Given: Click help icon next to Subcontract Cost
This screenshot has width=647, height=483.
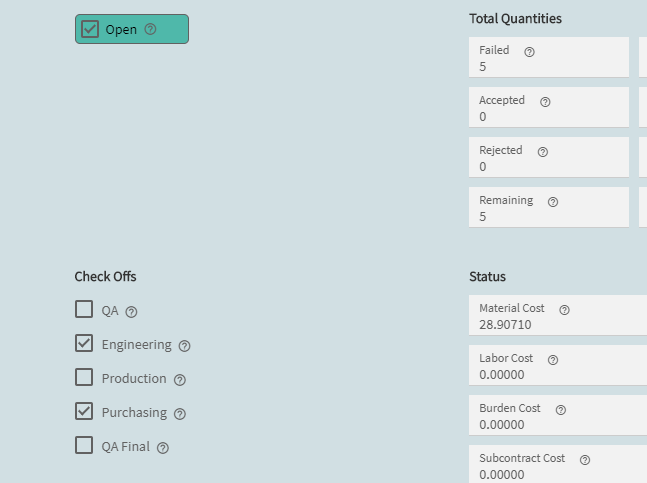Looking at the screenshot, I should click(585, 459).
